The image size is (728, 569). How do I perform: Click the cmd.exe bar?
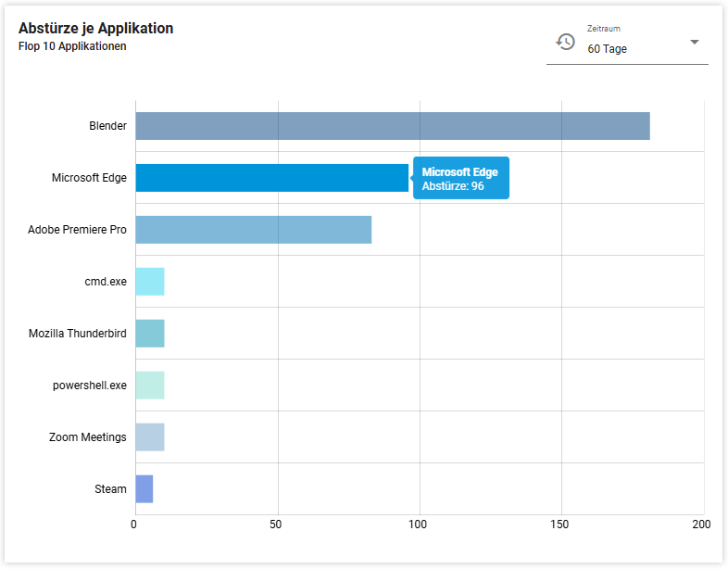(x=150, y=282)
